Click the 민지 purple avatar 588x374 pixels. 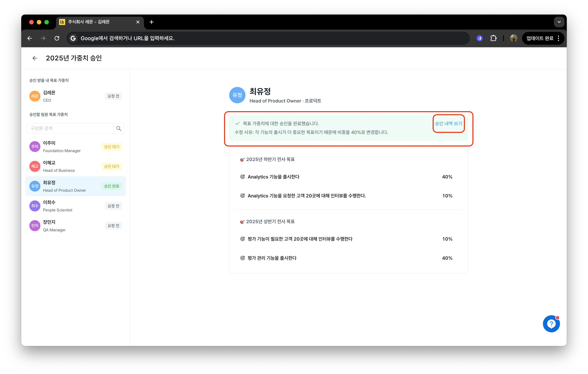click(35, 226)
